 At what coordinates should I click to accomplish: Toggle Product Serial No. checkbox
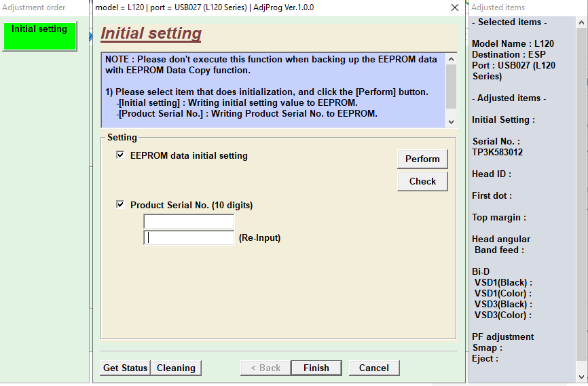pyautogui.click(x=120, y=205)
